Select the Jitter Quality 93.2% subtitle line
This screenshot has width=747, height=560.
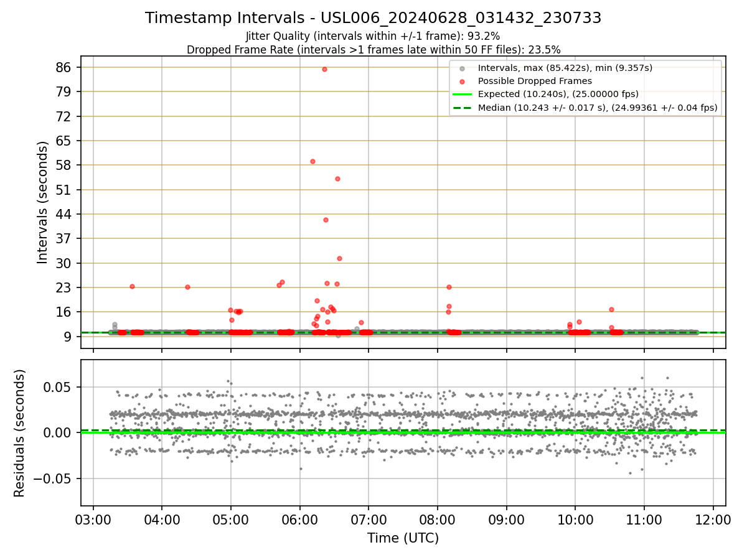coord(374,36)
